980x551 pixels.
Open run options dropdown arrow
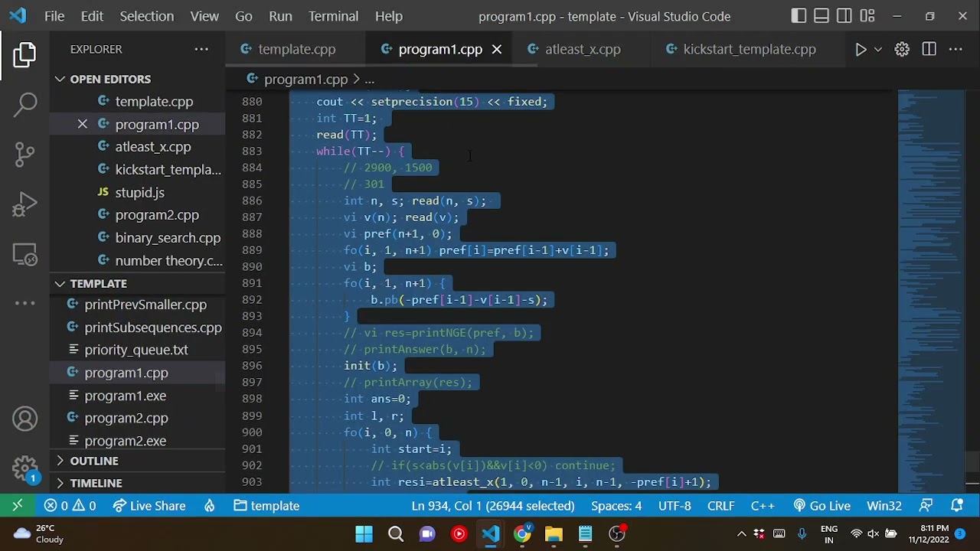click(878, 49)
